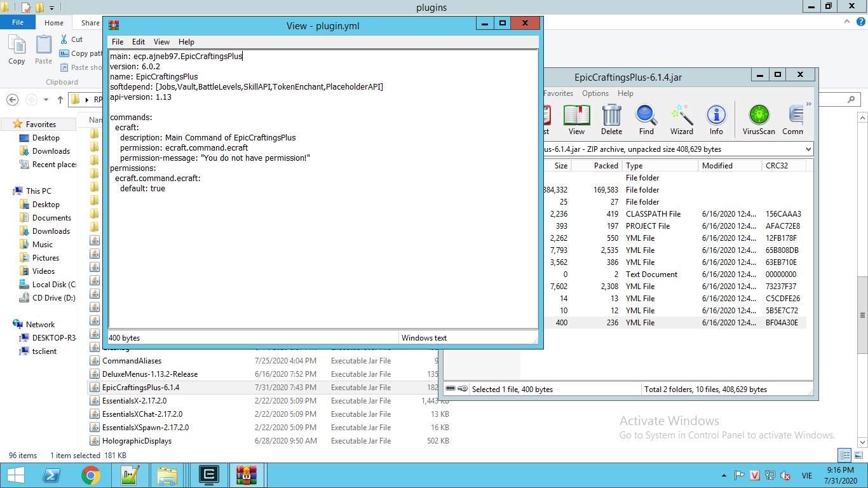Select EssentialsX-2.17.2.0 file in list
Image resolution: width=868 pixels, height=488 pixels.
pyautogui.click(x=134, y=401)
